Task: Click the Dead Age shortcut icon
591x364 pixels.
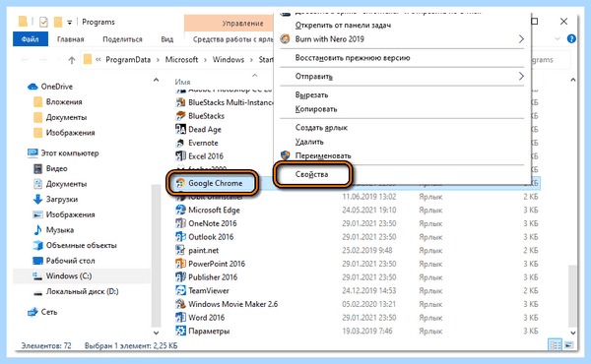Action: (x=180, y=130)
